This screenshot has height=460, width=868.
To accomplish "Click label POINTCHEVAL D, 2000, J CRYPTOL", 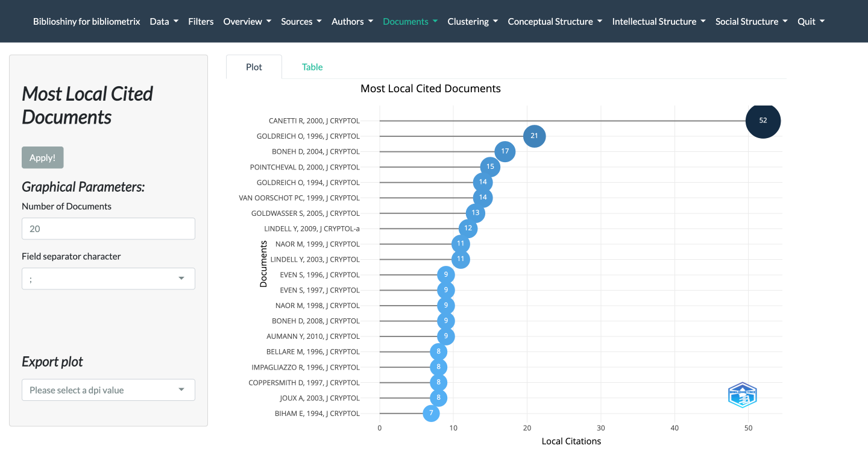I will tap(305, 167).
